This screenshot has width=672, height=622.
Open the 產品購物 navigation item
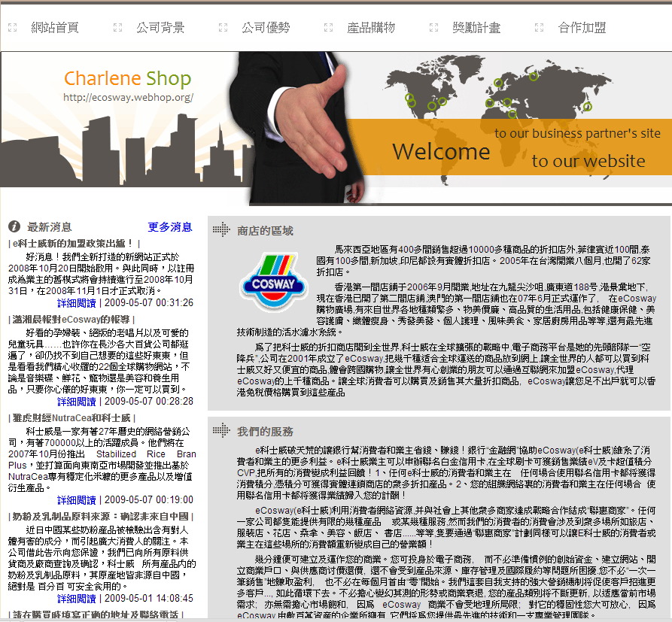[x=370, y=28]
